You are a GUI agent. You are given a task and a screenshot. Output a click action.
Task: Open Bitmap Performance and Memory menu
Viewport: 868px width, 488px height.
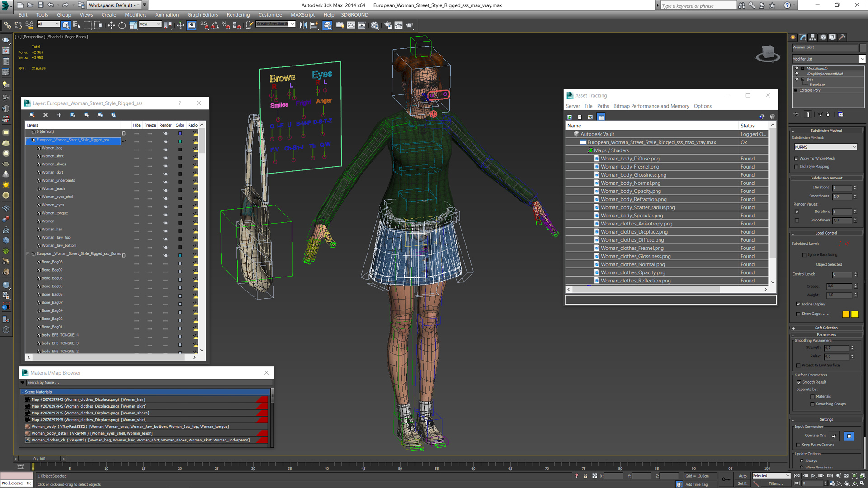(651, 106)
